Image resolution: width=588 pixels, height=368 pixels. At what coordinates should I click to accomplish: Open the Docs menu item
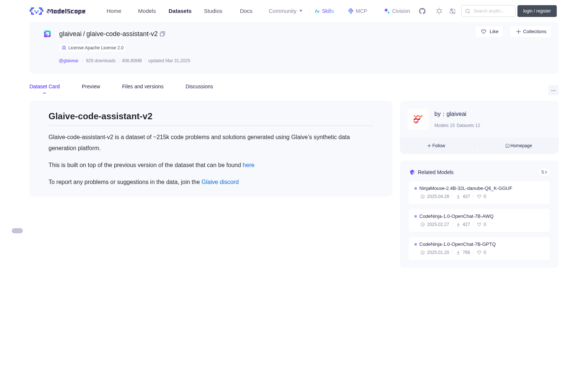click(x=246, y=11)
